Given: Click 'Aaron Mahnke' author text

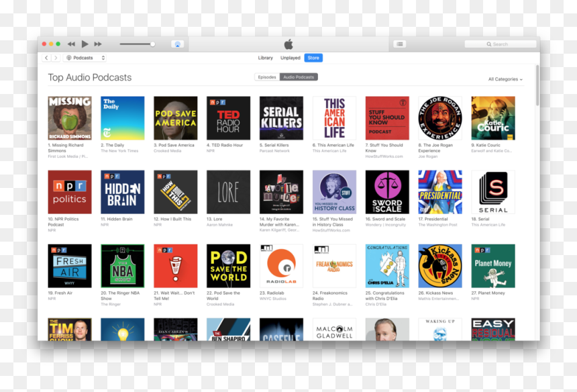Looking at the screenshot, I should (219, 225).
